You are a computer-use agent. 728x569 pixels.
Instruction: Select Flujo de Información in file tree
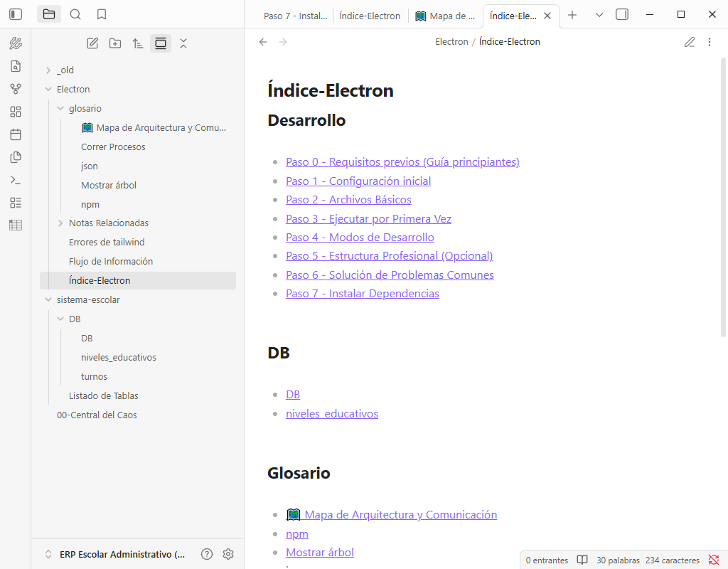point(110,261)
